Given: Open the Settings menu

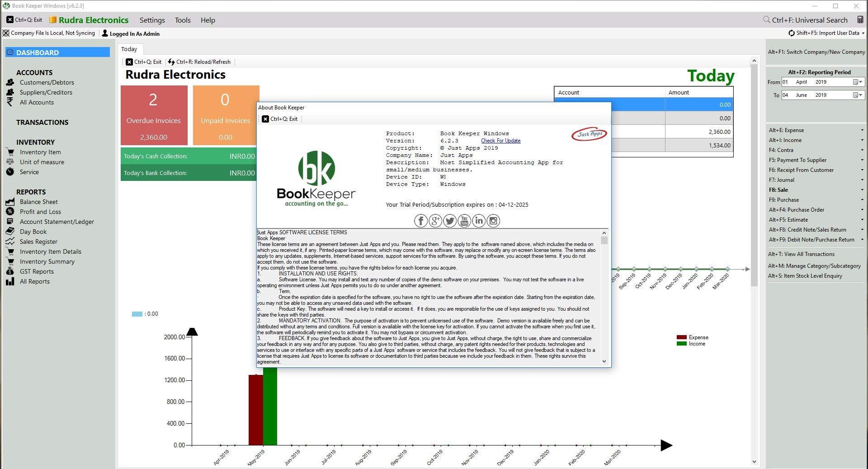Looking at the screenshot, I should pos(152,20).
